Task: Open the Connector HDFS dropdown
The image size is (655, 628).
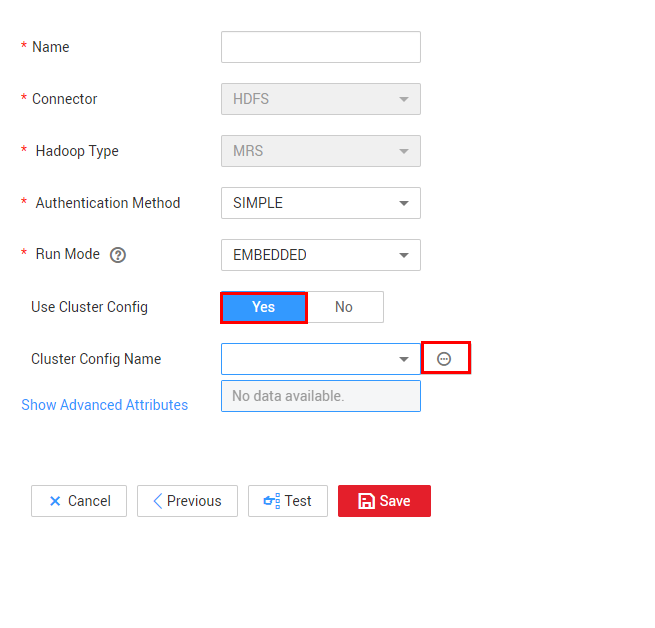Action: (321, 99)
